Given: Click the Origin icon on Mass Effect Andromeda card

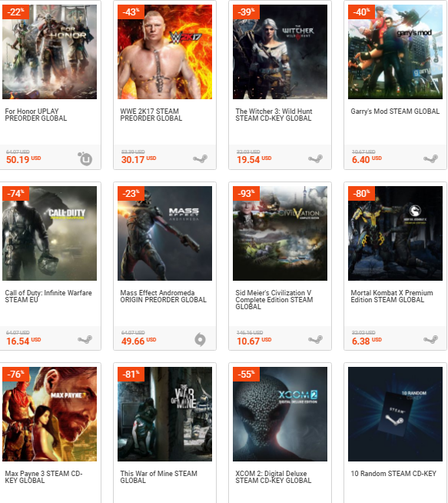Looking at the screenshot, I should coord(201,340).
